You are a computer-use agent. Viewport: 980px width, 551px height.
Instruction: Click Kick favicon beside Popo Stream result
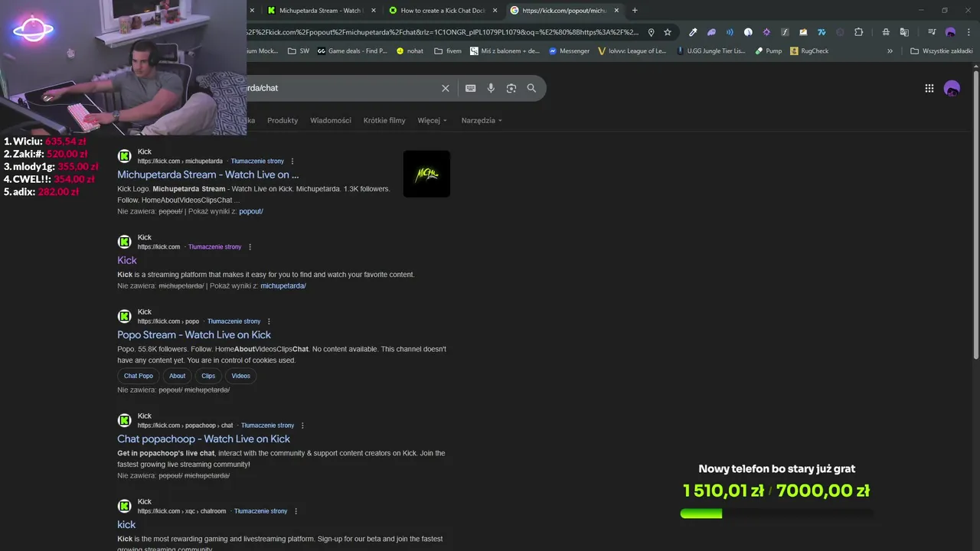tap(124, 316)
